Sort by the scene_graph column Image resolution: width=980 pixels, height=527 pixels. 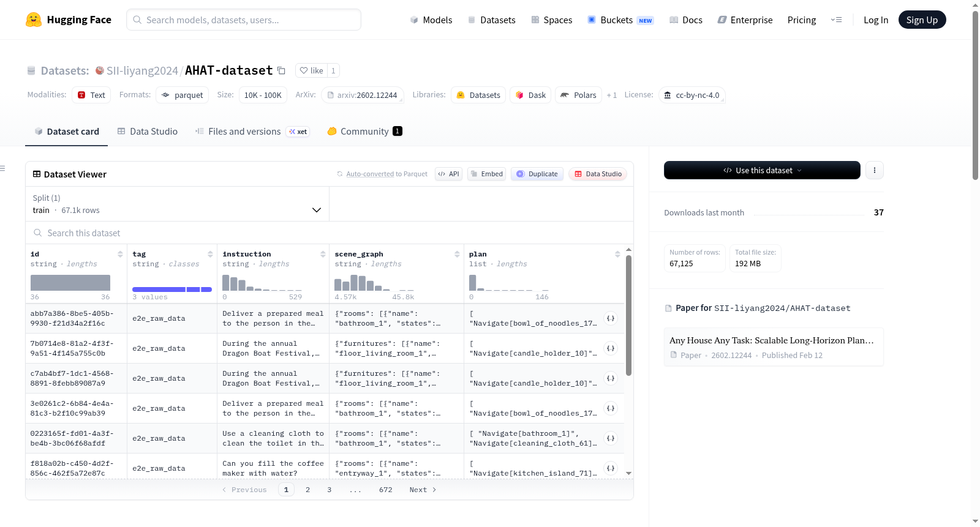point(457,254)
